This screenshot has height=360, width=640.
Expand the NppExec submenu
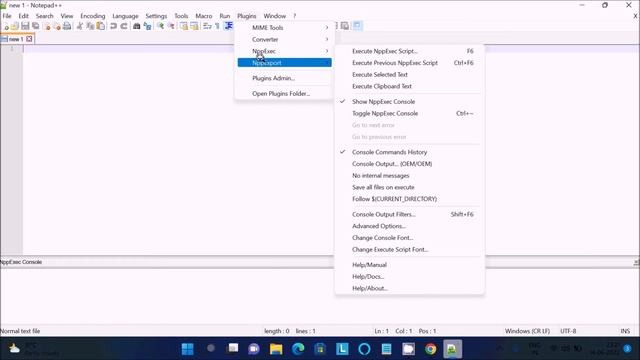coord(284,51)
